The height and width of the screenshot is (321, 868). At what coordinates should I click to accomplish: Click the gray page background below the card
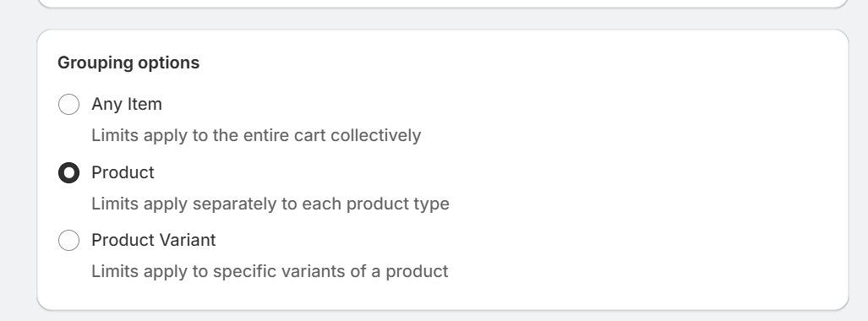tap(443, 316)
